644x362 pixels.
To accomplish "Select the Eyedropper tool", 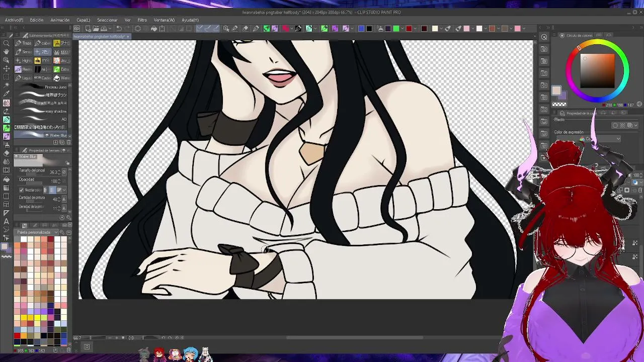I will tap(7, 94).
